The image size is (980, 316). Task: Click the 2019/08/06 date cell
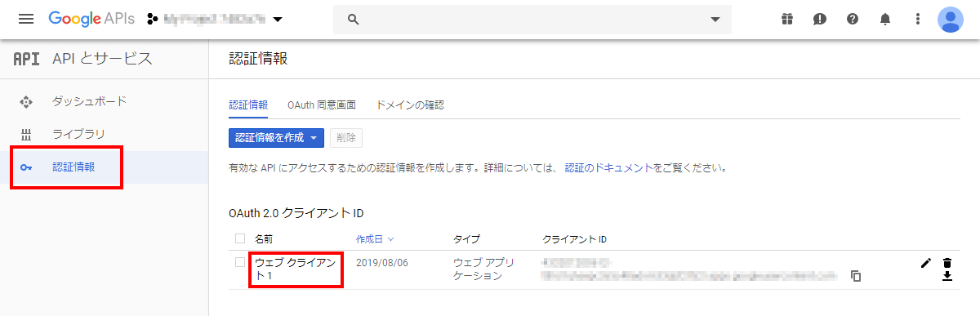pyautogui.click(x=382, y=262)
